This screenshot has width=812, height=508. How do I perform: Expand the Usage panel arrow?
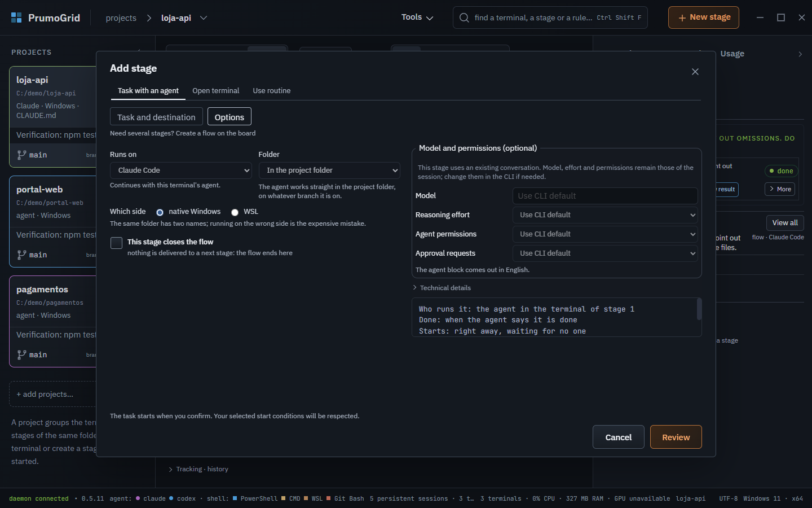pos(800,54)
